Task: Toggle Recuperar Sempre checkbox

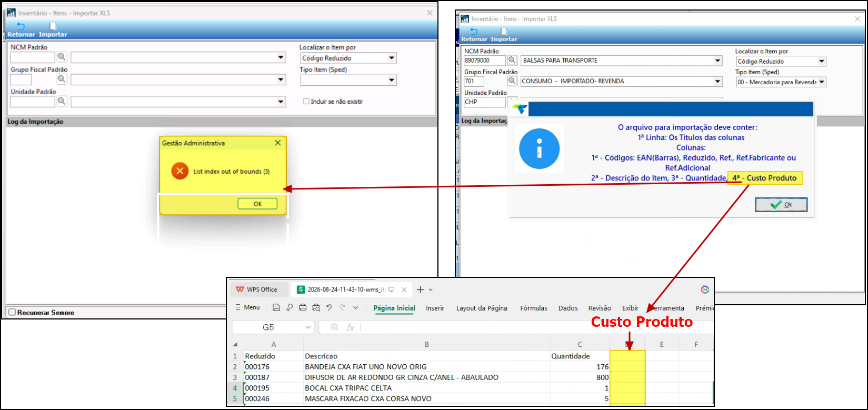Action: [x=12, y=312]
